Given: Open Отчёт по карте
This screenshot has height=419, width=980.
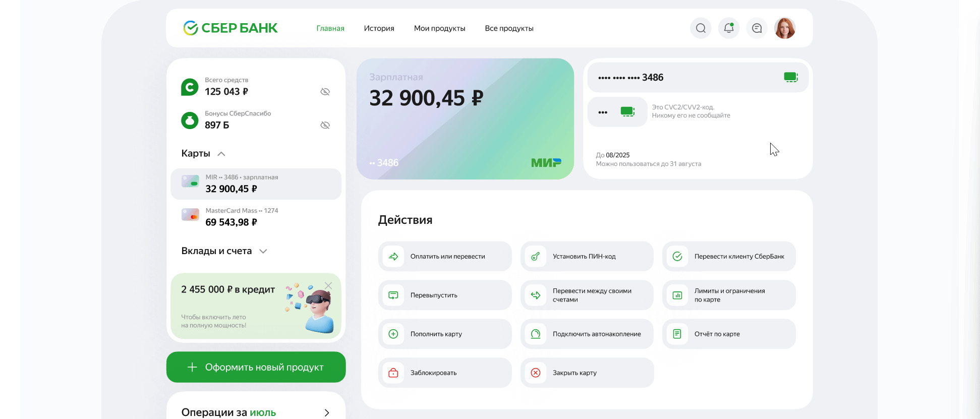Looking at the screenshot, I should [x=729, y=334].
